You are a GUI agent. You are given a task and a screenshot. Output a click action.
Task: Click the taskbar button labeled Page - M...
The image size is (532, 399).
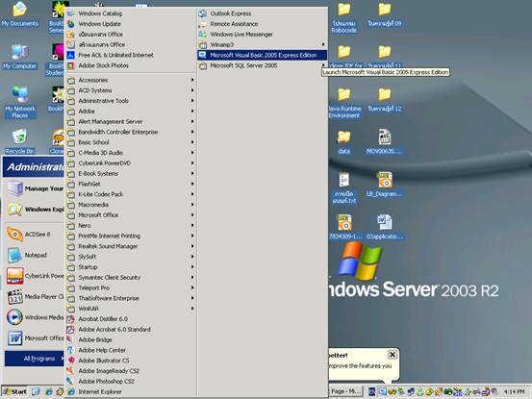[345, 391]
